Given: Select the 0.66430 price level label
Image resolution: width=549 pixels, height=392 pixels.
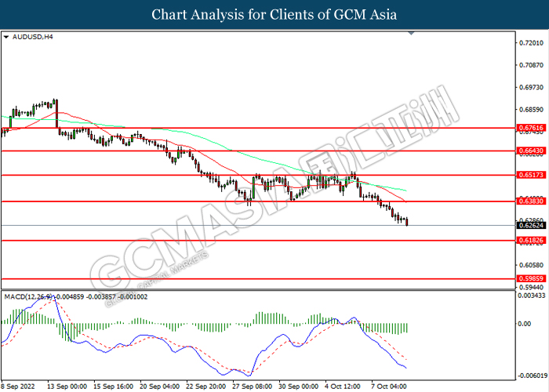Looking at the screenshot, I should (x=531, y=151).
